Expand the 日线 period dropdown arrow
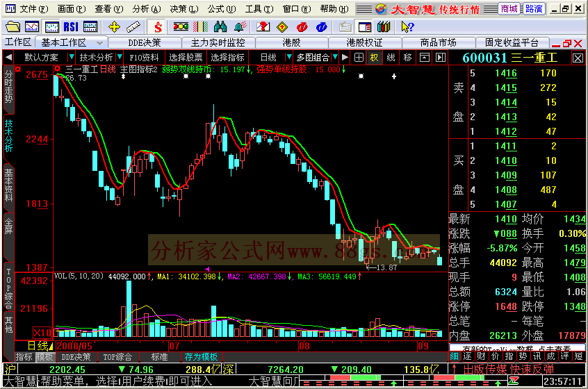The image size is (588, 389). [288, 58]
